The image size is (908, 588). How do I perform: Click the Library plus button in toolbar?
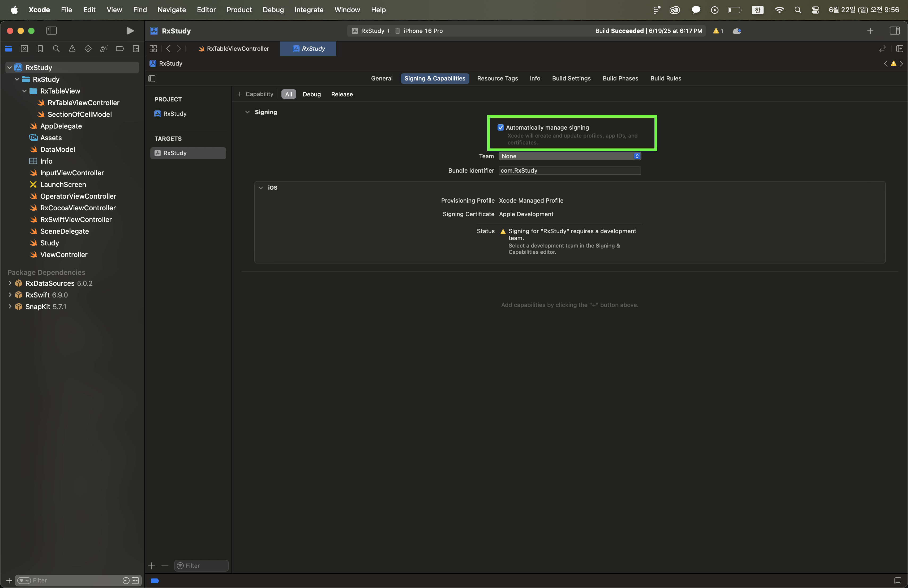(x=870, y=31)
